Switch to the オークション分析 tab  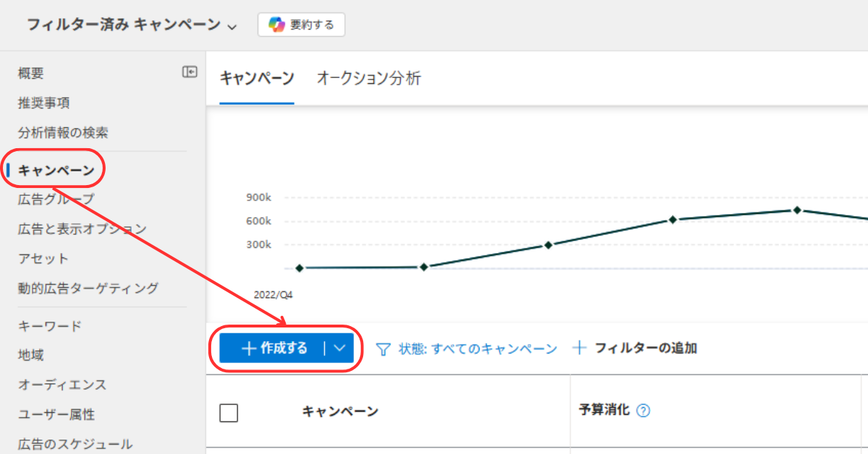(368, 79)
